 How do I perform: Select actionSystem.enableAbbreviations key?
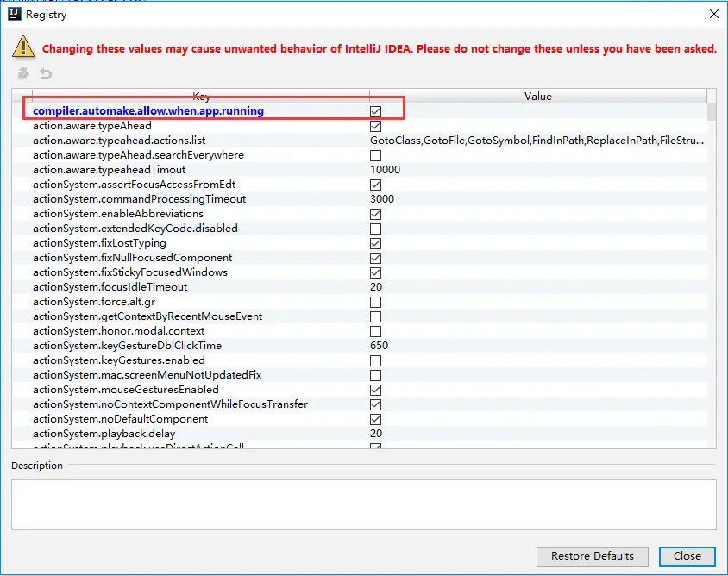tap(118, 214)
